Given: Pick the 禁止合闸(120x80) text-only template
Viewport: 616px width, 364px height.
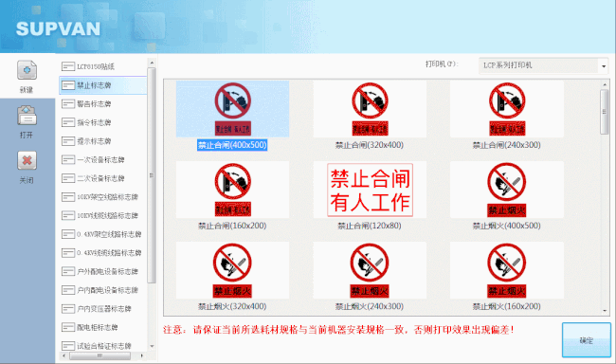Looking at the screenshot, I should point(370,190).
